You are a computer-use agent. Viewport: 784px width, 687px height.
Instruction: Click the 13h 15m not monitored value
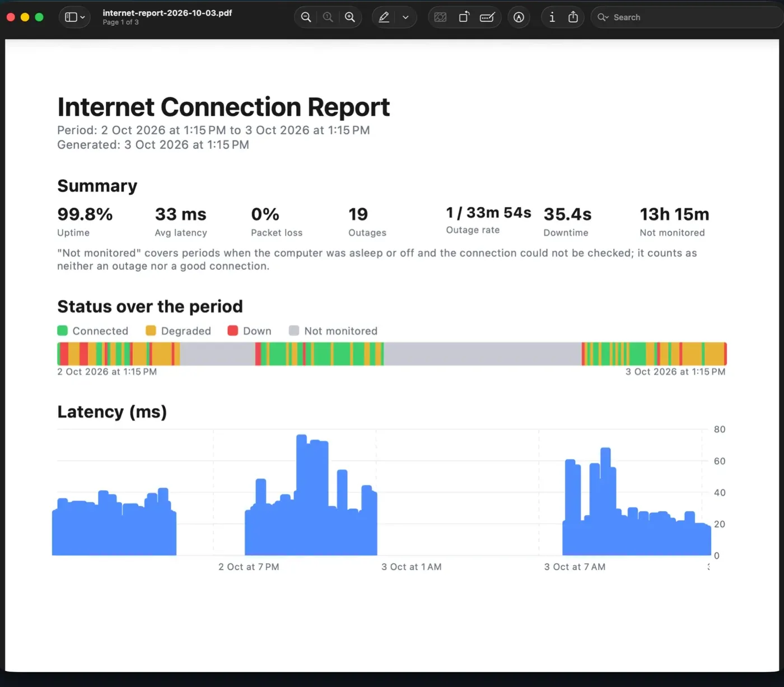[x=674, y=214]
